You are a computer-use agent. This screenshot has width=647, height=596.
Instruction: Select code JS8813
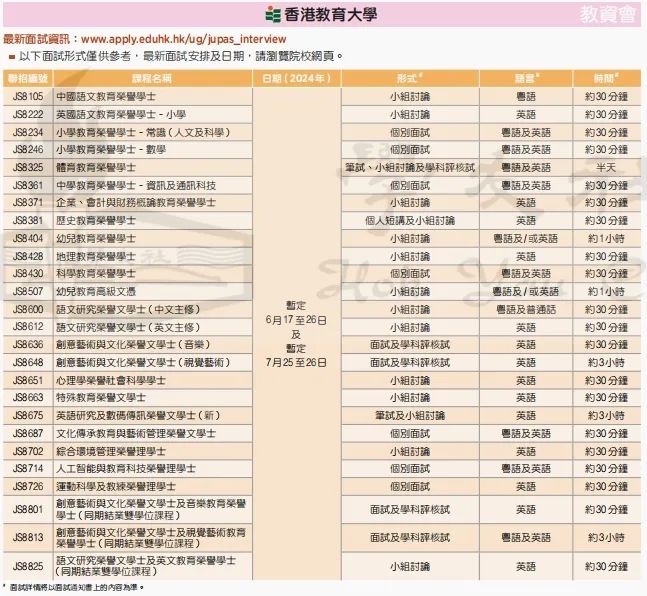pyautogui.click(x=28, y=537)
